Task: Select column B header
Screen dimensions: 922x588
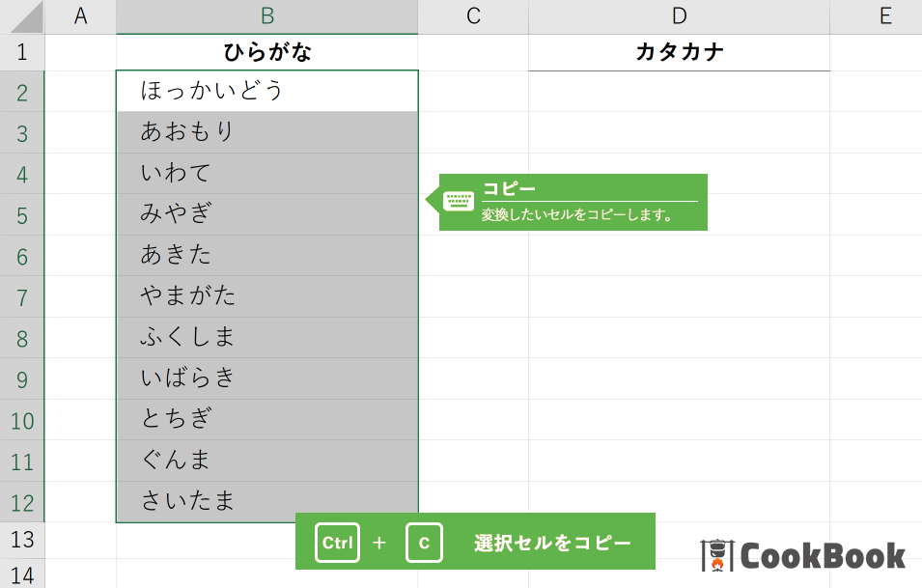Action: click(x=267, y=16)
